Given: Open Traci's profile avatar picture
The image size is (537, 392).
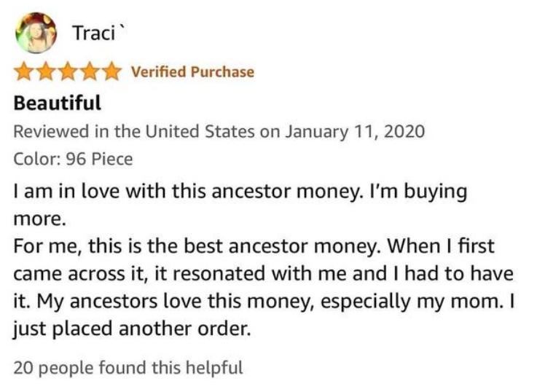Looking at the screenshot, I should (x=36, y=33).
